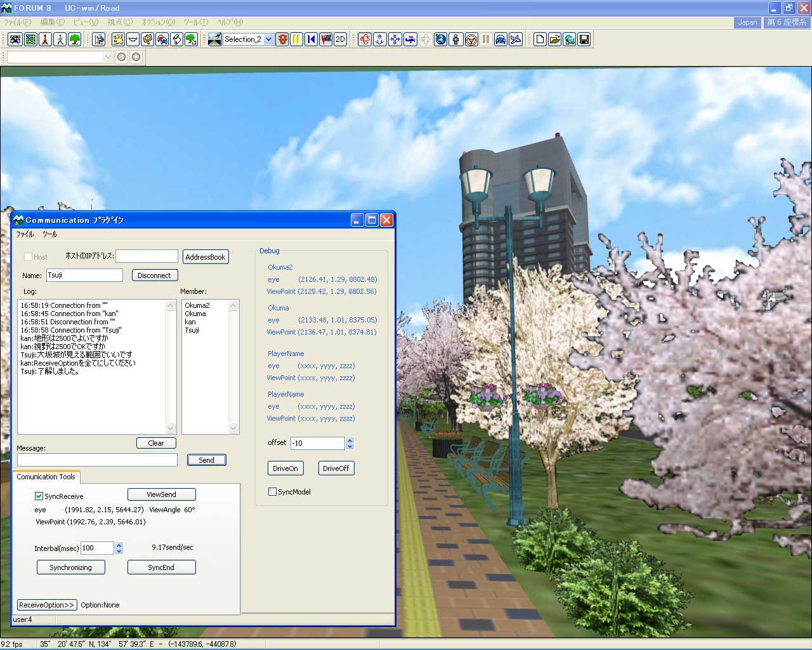
Task: Open the ツール menu in Communication window
Action: point(49,234)
